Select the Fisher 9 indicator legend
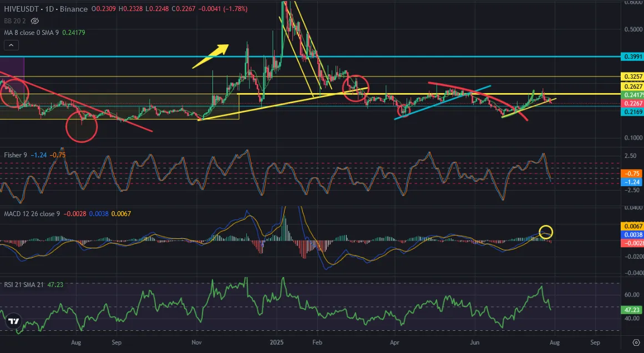 click(x=16, y=155)
